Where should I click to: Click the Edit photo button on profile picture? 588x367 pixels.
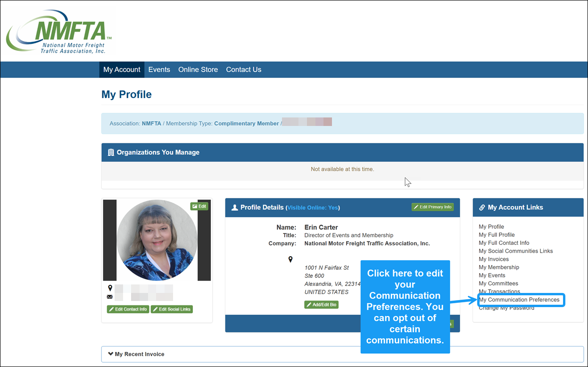pos(199,206)
